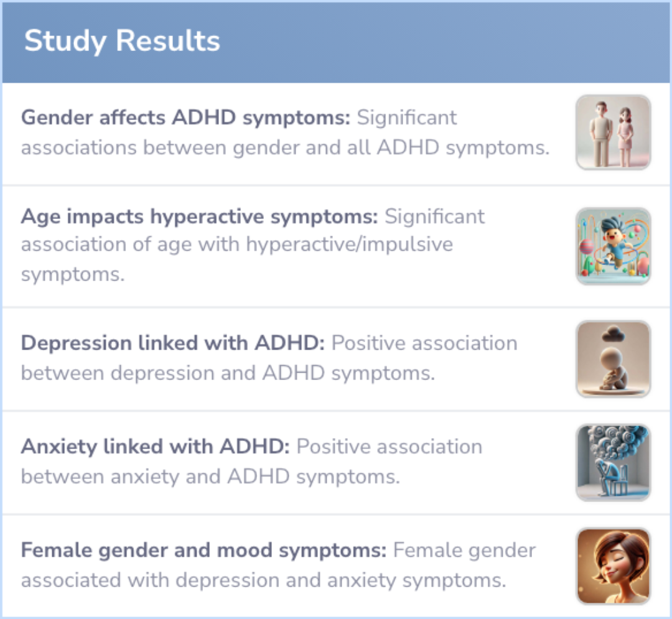Select 'associated with depression and anxiety symptoms.' text
The image size is (672, 619).
264,580
